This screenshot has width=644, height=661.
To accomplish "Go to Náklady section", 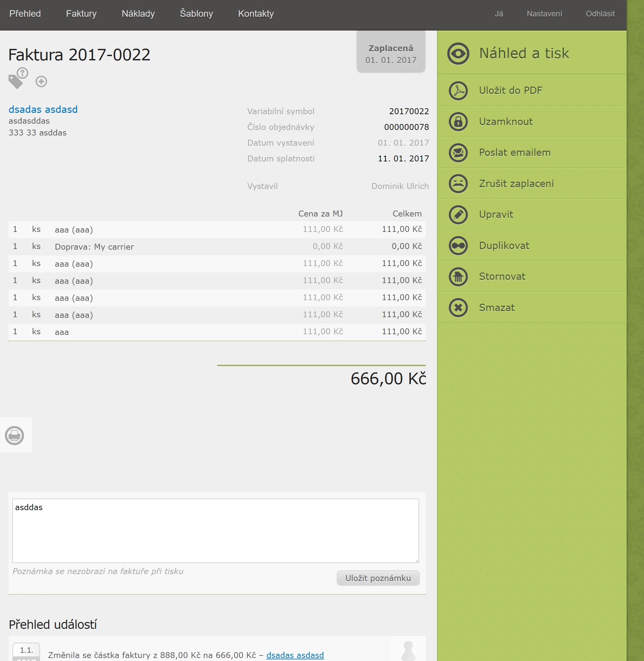I will pos(138,14).
